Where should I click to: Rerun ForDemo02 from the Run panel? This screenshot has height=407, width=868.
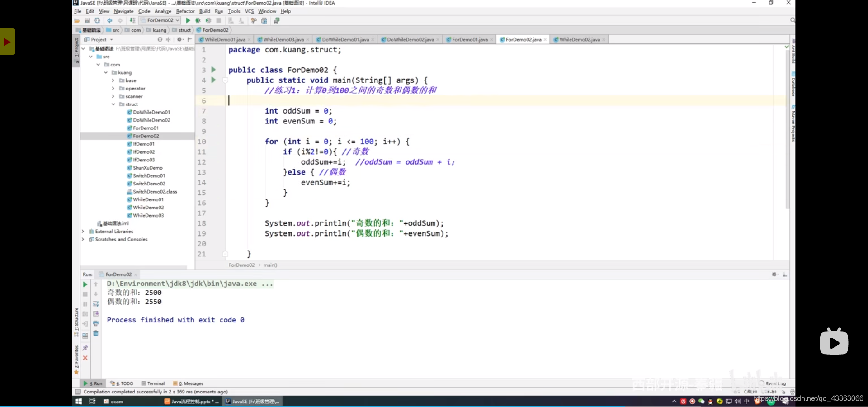pos(85,284)
